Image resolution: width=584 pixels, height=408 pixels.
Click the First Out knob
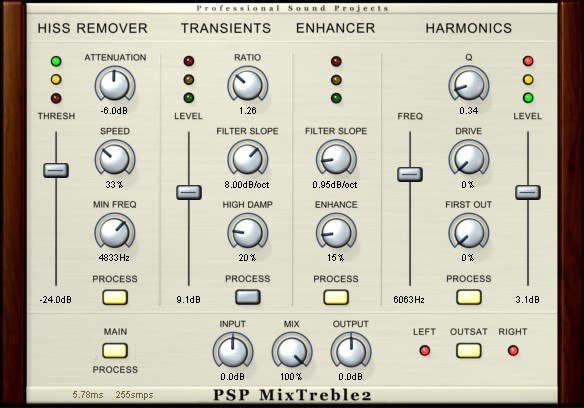point(469,232)
